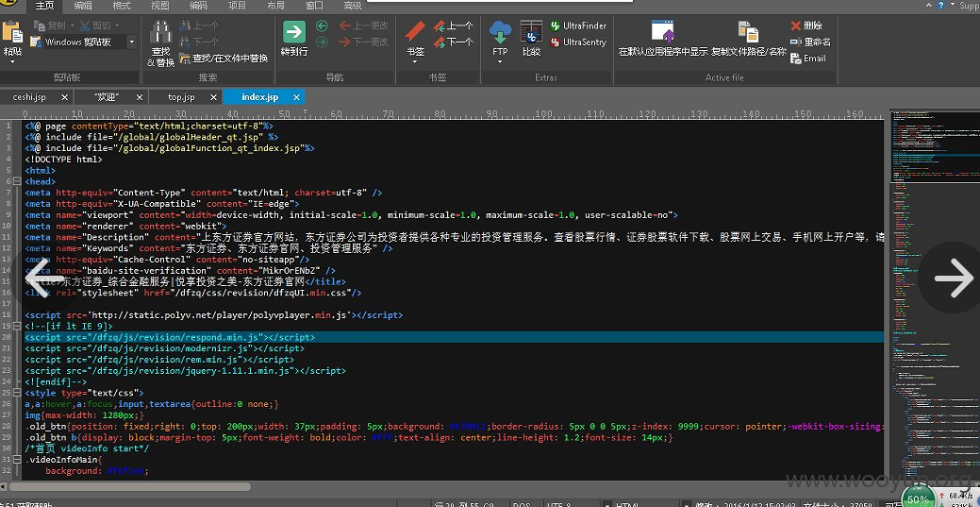The height and width of the screenshot is (507, 980).
Task: Open the Paste (粘贴) dropdown arrow
Action: [12, 61]
